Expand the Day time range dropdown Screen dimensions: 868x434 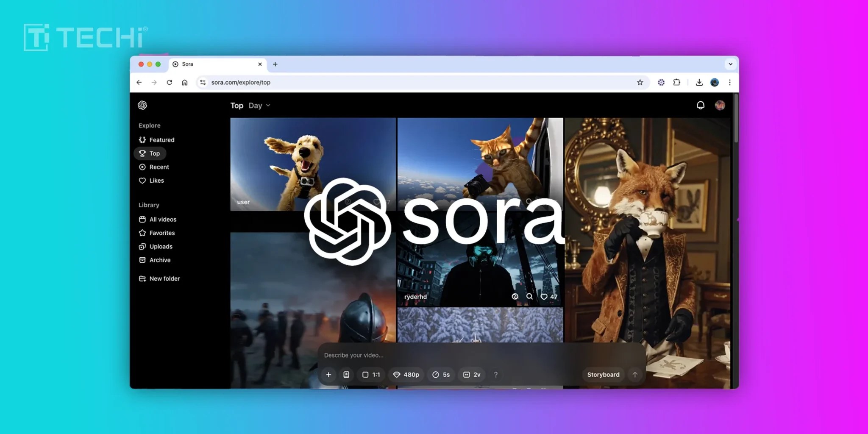[259, 106]
